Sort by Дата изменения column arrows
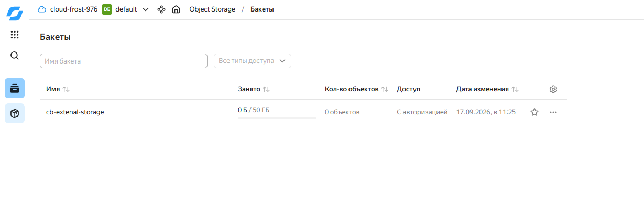The image size is (644, 221). pos(515,89)
